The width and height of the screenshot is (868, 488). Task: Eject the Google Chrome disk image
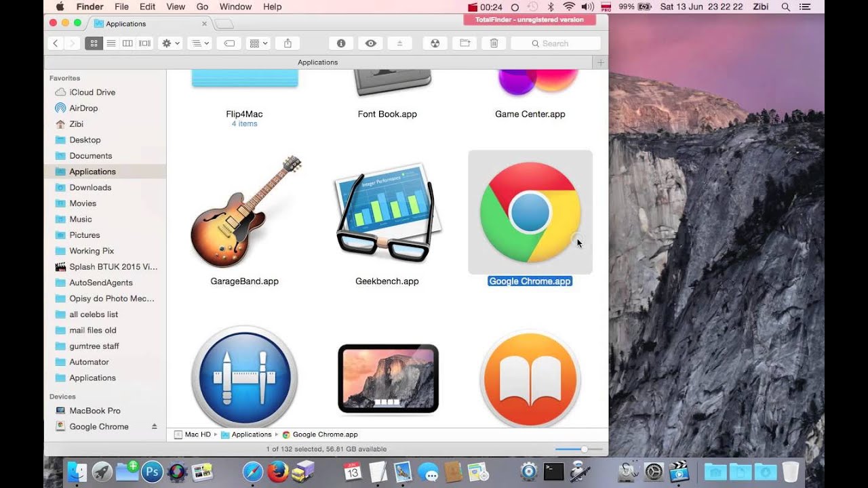point(154,426)
